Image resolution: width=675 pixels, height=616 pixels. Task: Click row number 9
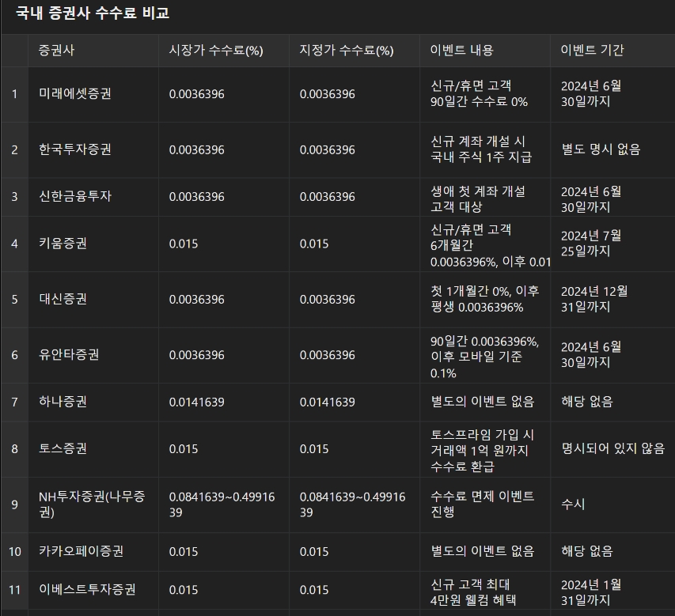click(x=14, y=505)
